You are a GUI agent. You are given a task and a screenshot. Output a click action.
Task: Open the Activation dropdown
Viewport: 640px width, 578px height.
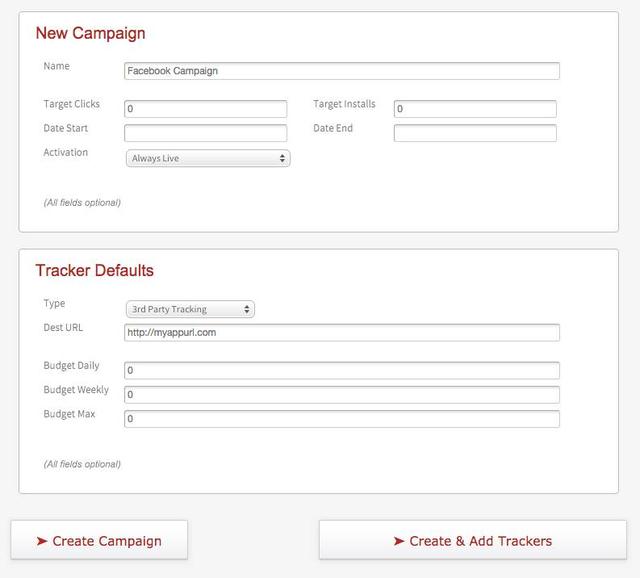(x=207, y=158)
